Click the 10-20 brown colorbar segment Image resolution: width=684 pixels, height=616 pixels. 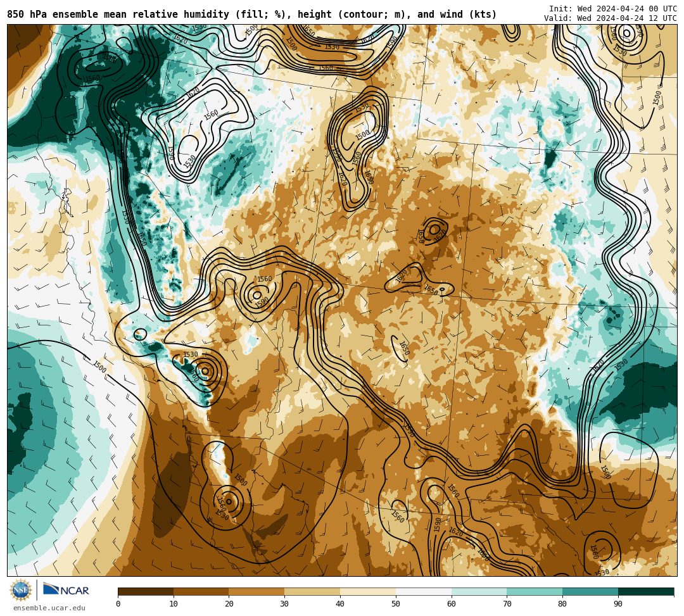pos(201,591)
